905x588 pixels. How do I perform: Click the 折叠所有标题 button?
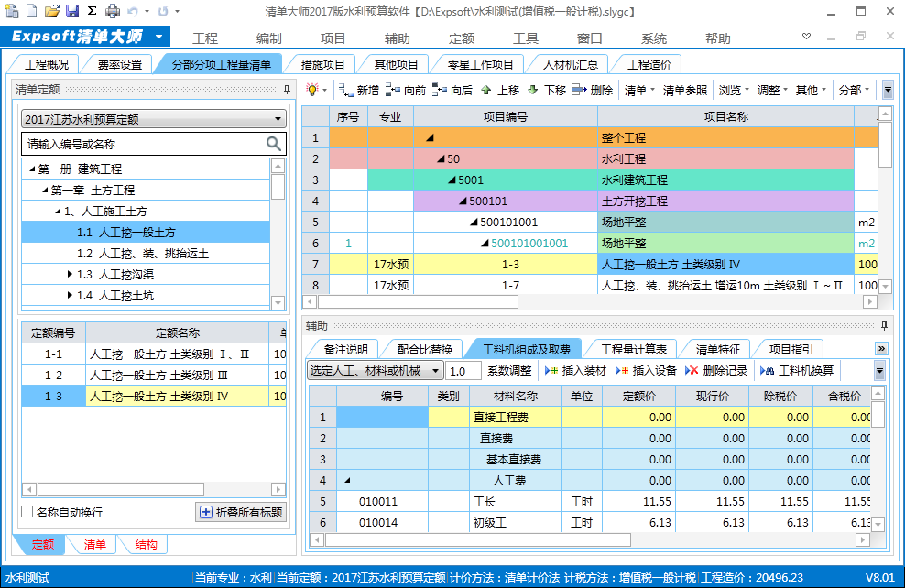coord(240,512)
